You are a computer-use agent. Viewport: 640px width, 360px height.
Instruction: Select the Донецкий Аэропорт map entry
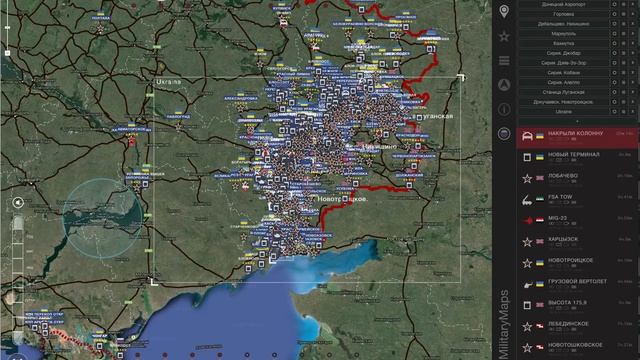tap(564, 4)
